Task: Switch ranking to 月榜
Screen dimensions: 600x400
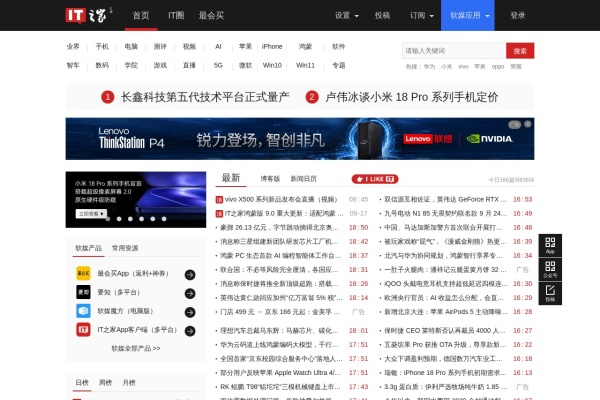Action: 129,382
